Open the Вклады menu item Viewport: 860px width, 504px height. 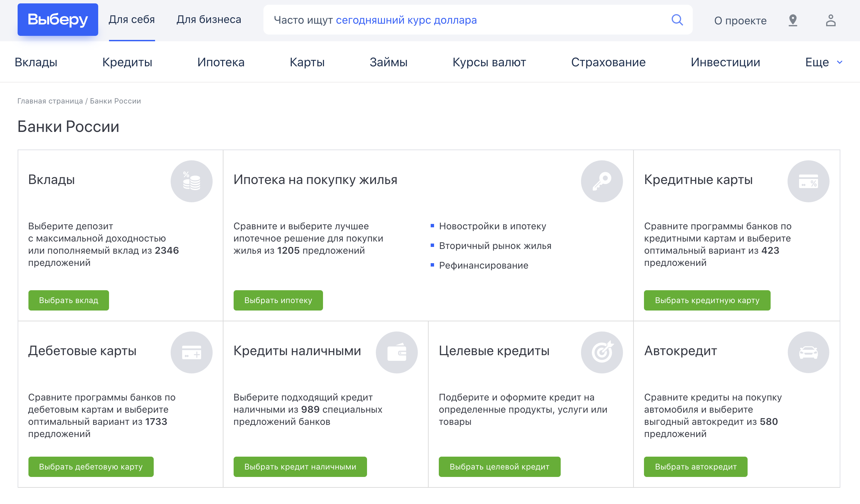click(x=36, y=62)
